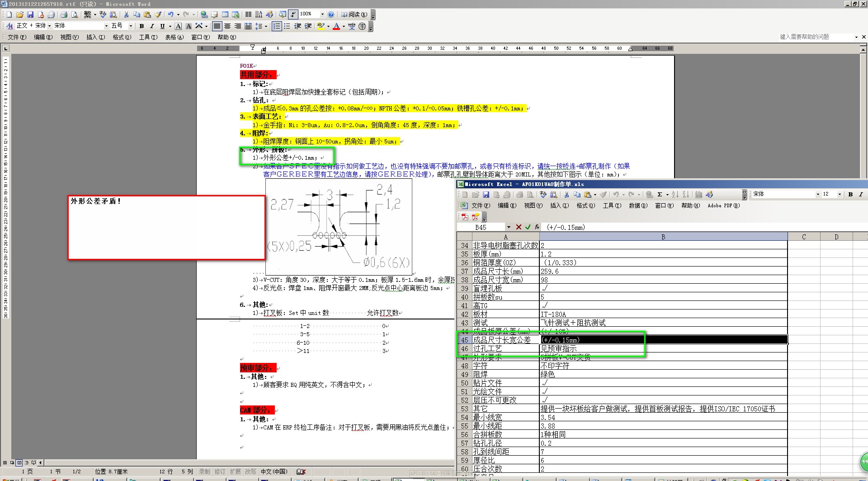The width and height of the screenshot is (868, 481).
Task: Toggle center alignment in Word
Action: [x=227, y=26]
